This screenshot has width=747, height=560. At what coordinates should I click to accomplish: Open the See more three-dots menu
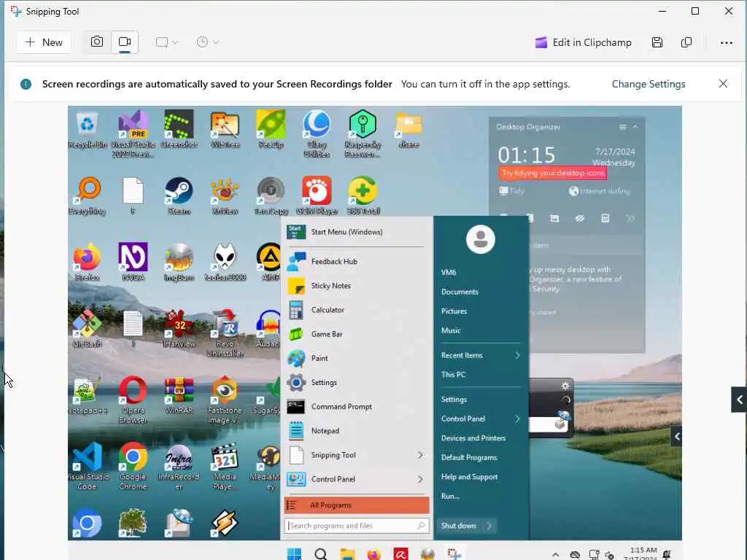pos(726,42)
